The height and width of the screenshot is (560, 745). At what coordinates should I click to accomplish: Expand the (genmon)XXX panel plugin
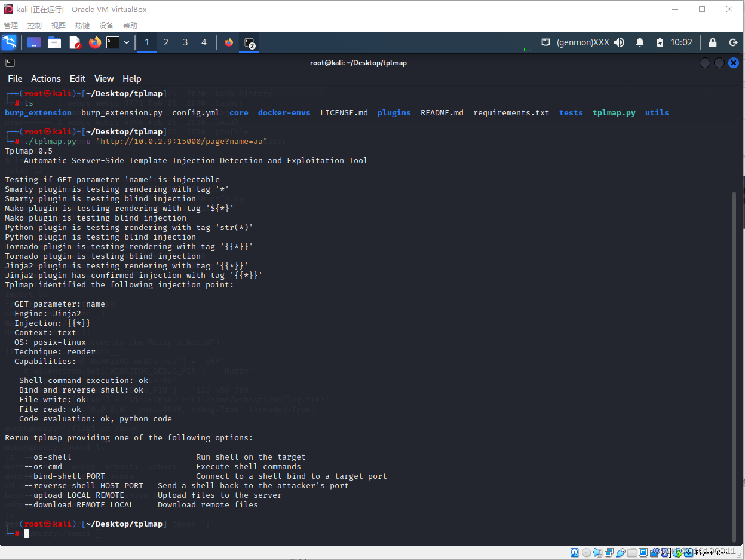pyautogui.click(x=584, y=42)
